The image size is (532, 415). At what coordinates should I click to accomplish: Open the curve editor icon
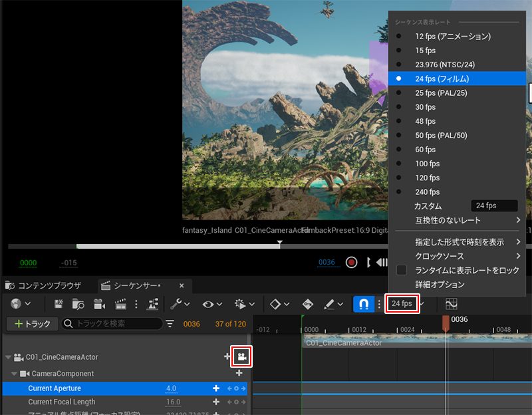452,304
